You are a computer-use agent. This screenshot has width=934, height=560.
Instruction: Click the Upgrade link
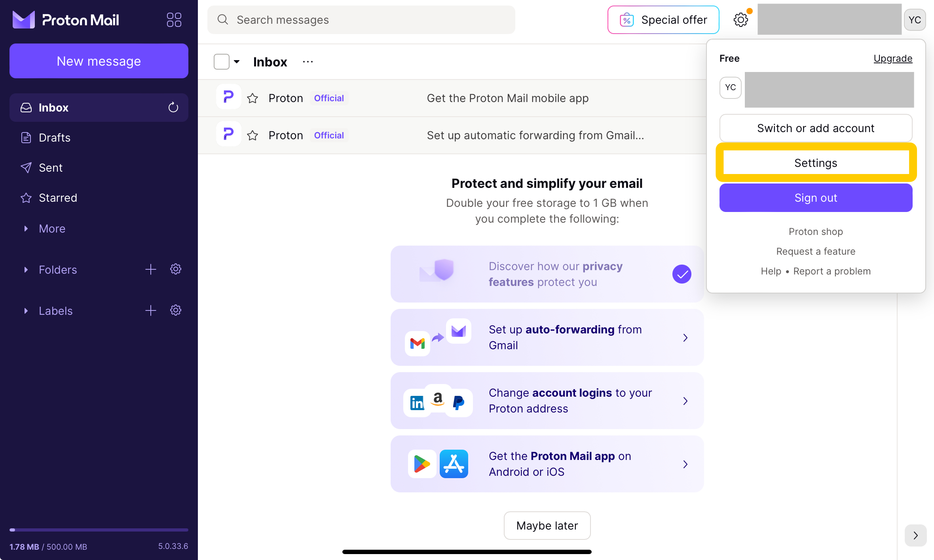click(x=893, y=59)
